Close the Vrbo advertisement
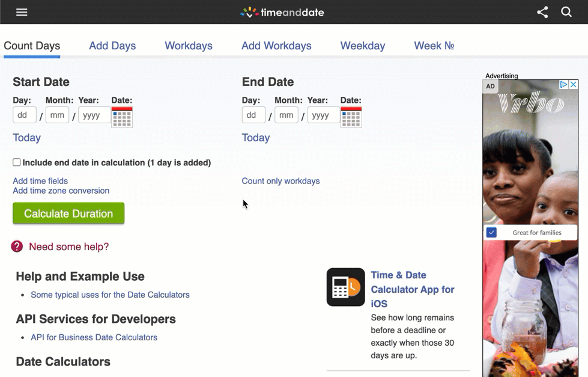588x377 pixels. point(574,85)
